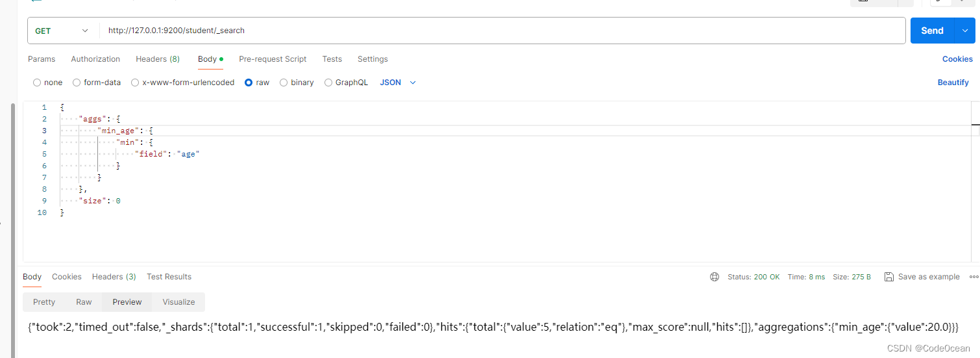This screenshot has width=980, height=358.
Task: Click the "field" key on line 5
Action: point(150,154)
